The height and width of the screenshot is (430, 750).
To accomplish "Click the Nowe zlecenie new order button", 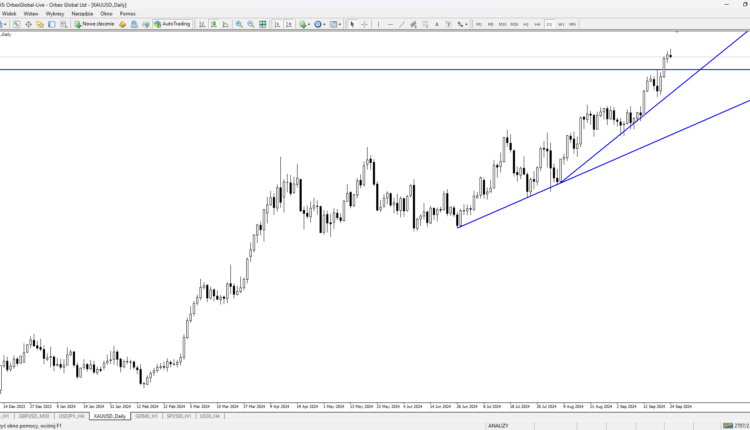I will [x=94, y=24].
